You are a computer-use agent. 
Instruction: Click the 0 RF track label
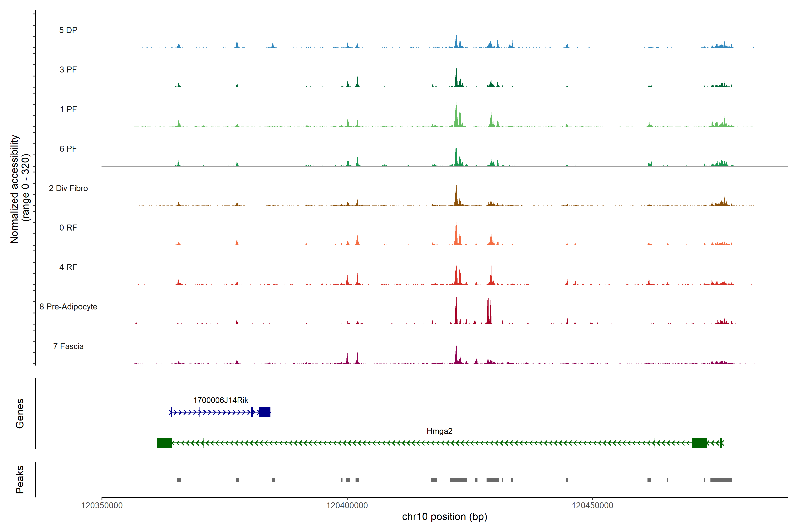68,228
